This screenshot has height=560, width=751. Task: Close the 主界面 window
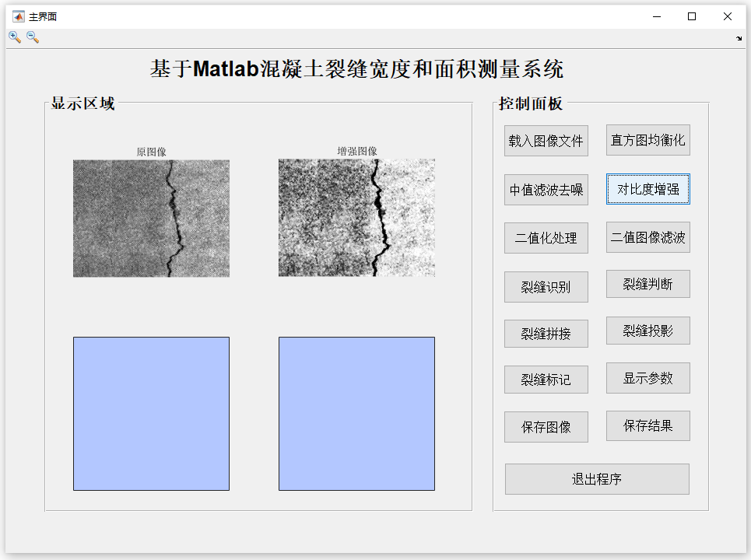click(727, 17)
